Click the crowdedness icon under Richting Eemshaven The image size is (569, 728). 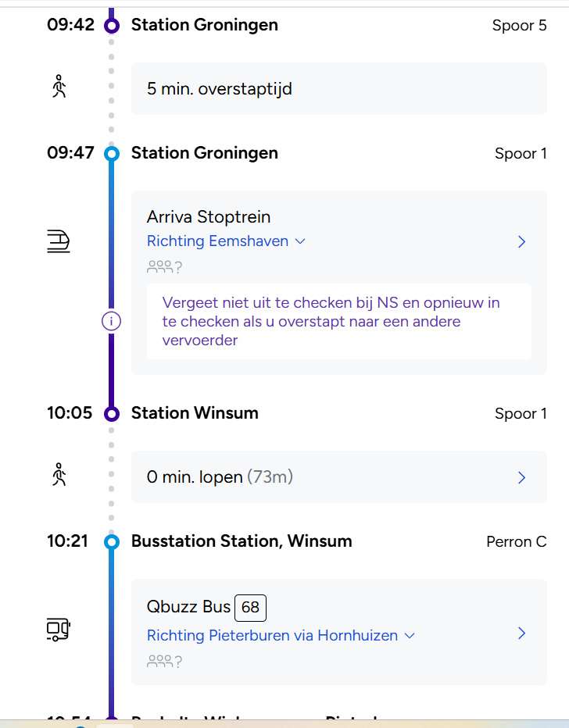point(164,267)
